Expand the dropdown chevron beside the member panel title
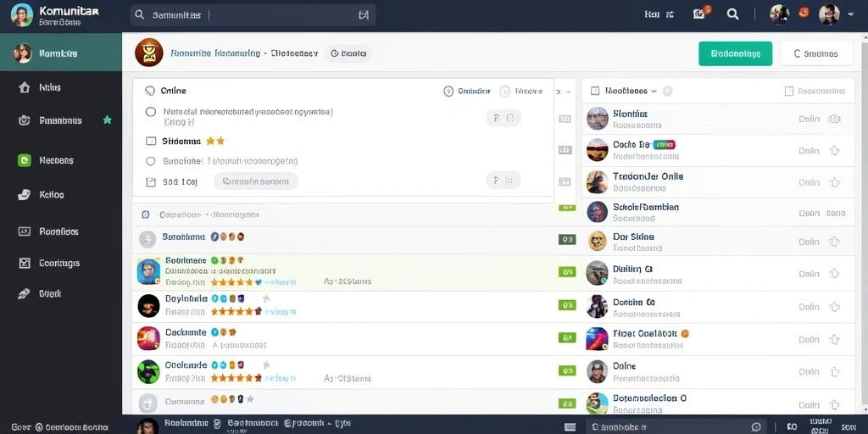The height and width of the screenshot is (434, 868). point(654,91)
